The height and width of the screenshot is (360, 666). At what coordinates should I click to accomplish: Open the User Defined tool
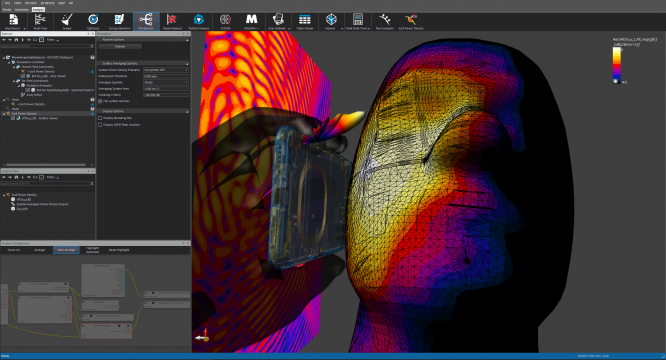point(278,22)
